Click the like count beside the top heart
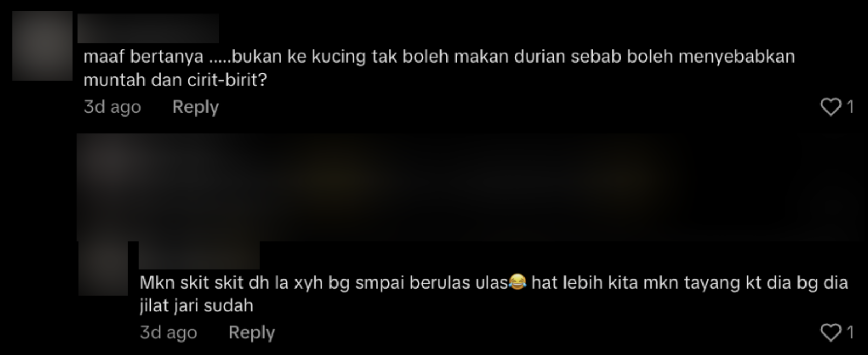 click(x=850, y=107)
